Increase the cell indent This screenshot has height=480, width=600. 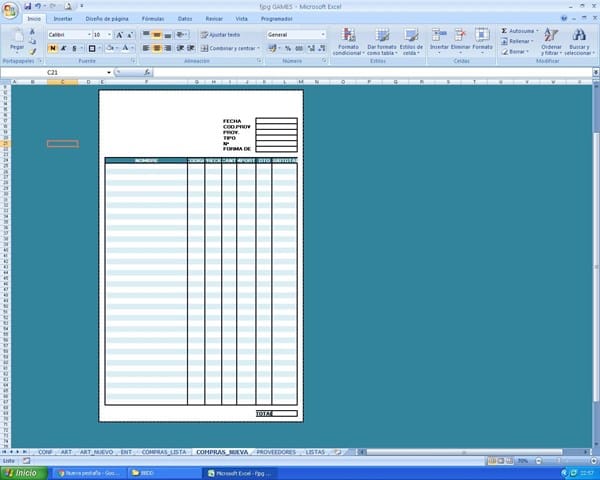191,48
